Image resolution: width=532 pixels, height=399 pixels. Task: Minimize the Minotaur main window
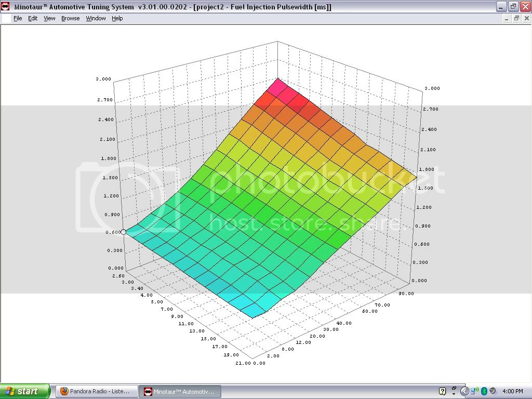point(501,6)
